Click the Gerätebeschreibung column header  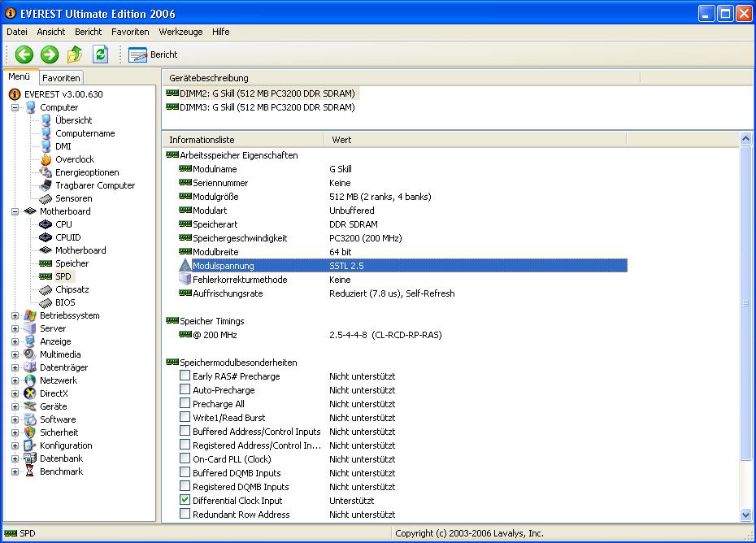[x=402, y=78]
